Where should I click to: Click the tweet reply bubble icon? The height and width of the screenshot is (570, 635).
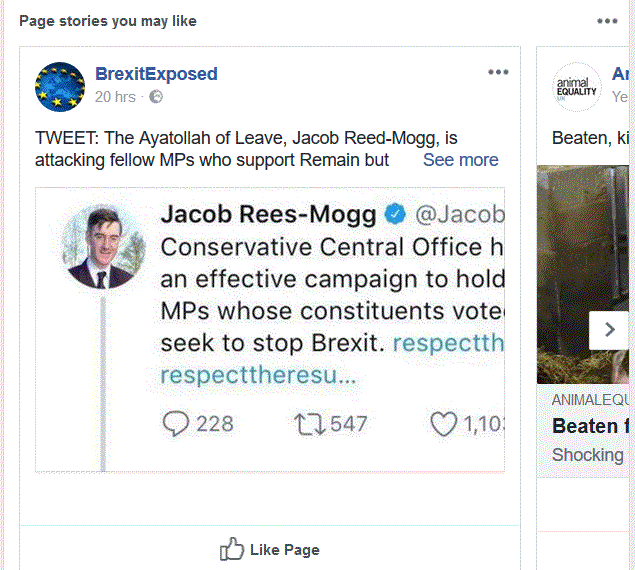(175, 424)
